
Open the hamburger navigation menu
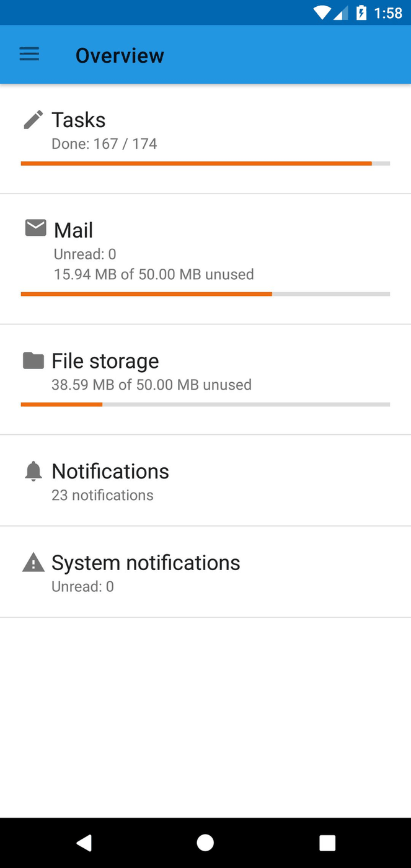pos(29,55)
